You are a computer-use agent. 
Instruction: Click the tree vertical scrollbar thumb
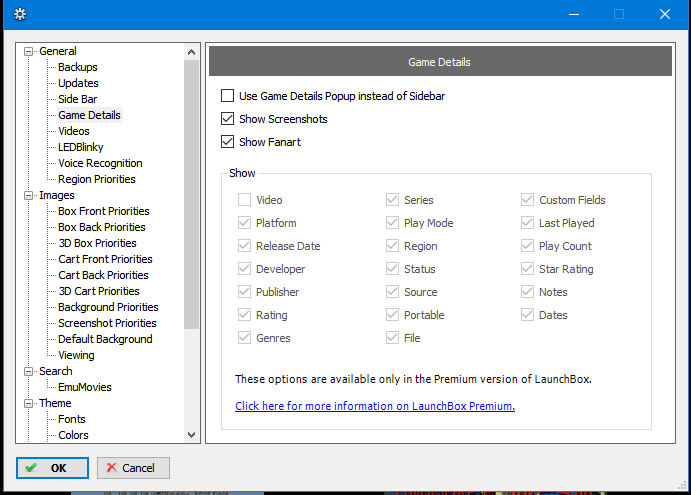tap(191, 194)
